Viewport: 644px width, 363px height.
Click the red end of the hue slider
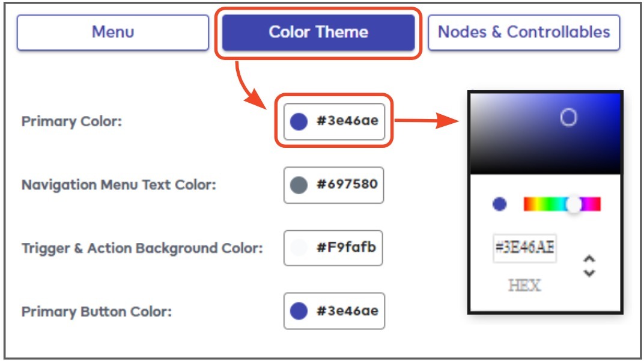coord(527,204)
